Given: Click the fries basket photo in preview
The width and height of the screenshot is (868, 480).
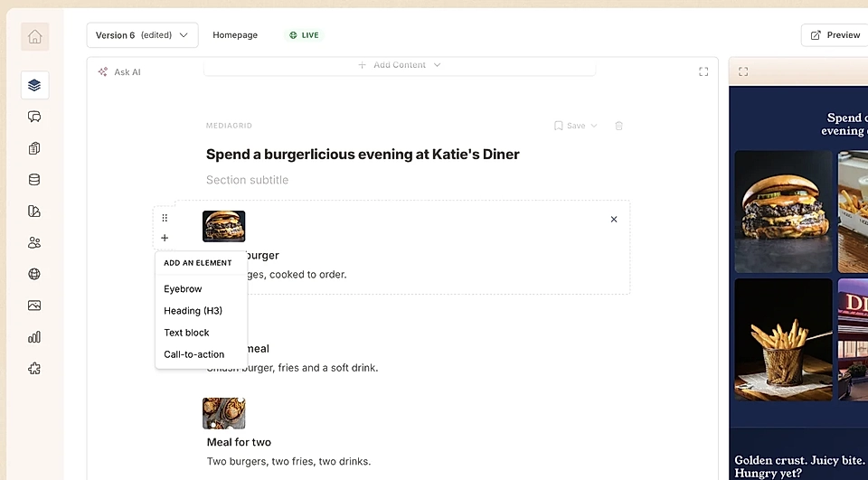Looking at the screenshot, I should 783,339.
